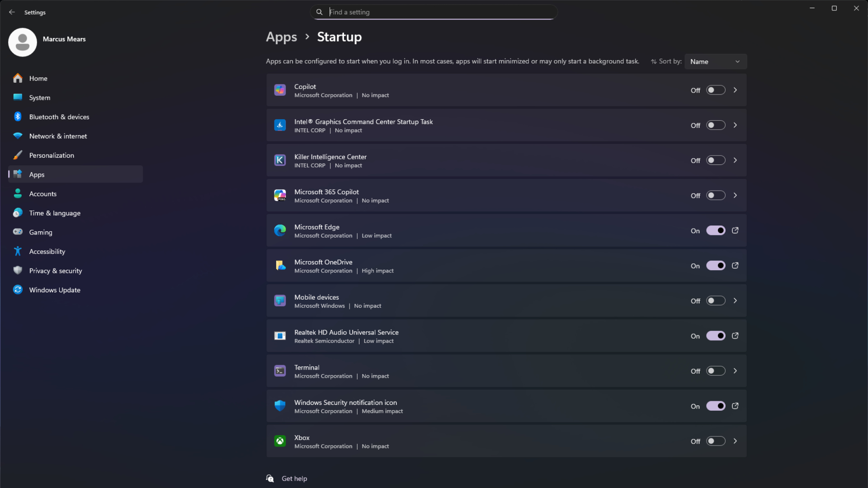Click the Microsoft Edge browser icon
This screenshot has height=488, width=868.
pyautogui.click(x=280, y=230)
